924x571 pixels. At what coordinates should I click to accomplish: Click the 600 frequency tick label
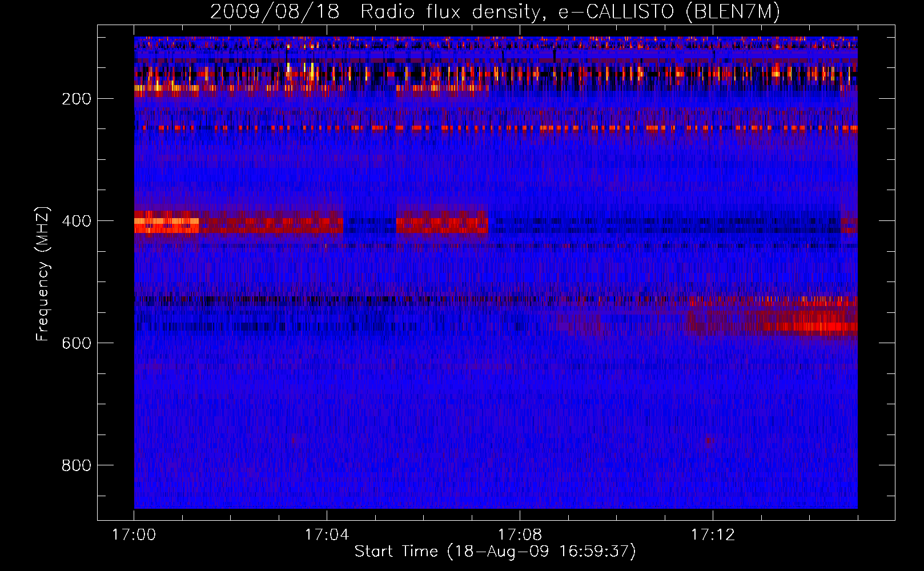[77, 343]
